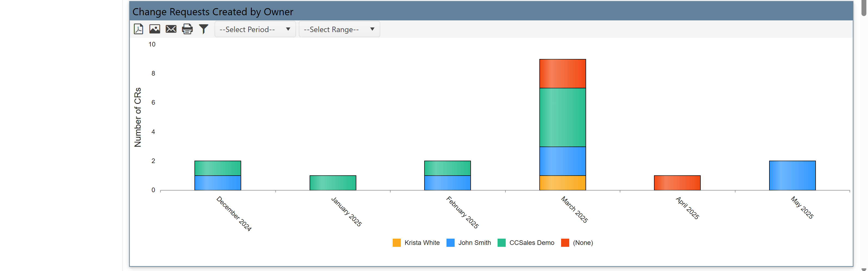868x271 pixels.
Task: Click the May 2025 axis label
Action: pos(802,208)
